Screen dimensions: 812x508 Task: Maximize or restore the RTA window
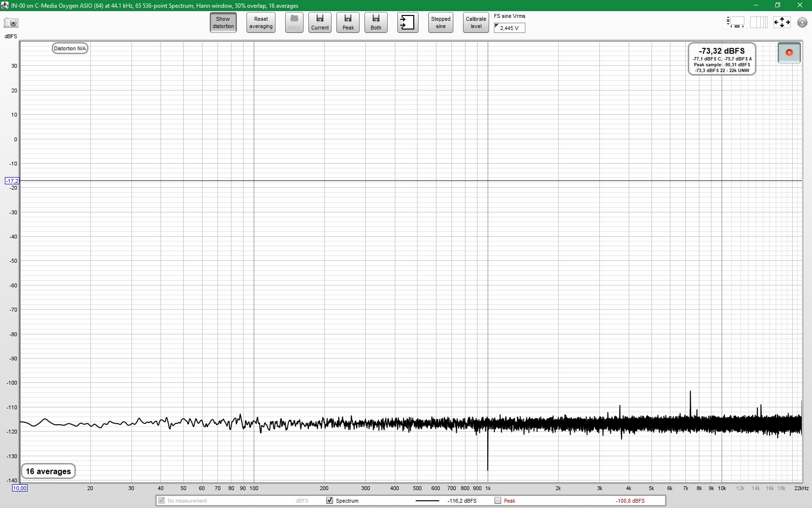(x=778, y=5)
